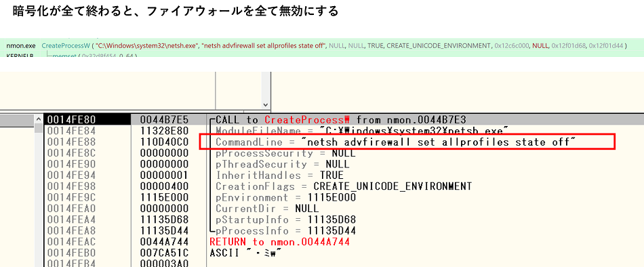The height and width of the screenshot is (267, 644).
Task: Select stack address 0014FE90
Action: 71,164
